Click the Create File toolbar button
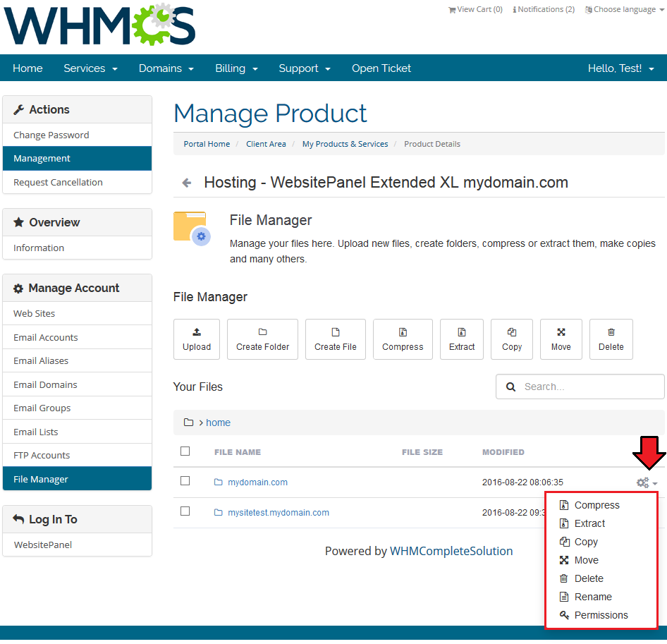Screen dimensions: 667x644 [336, 339]
